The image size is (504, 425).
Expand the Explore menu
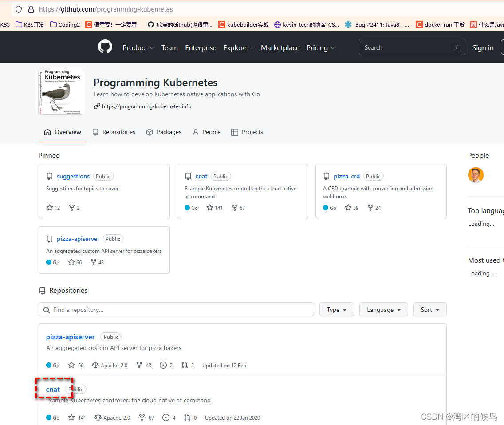pos(238,47)
